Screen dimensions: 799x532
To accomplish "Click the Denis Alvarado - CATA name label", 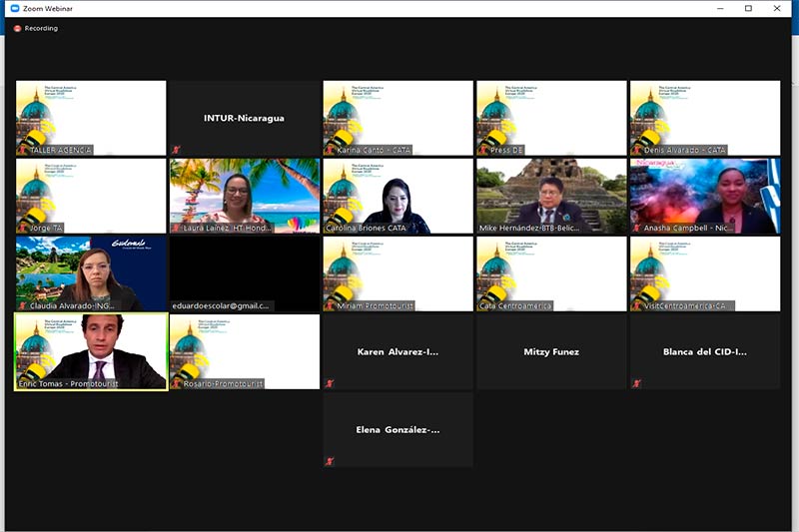I will 684,150.
